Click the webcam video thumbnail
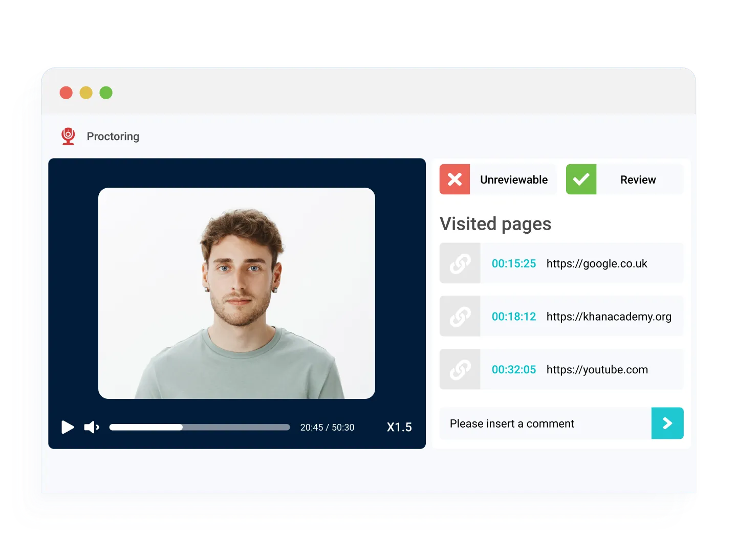736x560 pixels. tap(236, 294)
